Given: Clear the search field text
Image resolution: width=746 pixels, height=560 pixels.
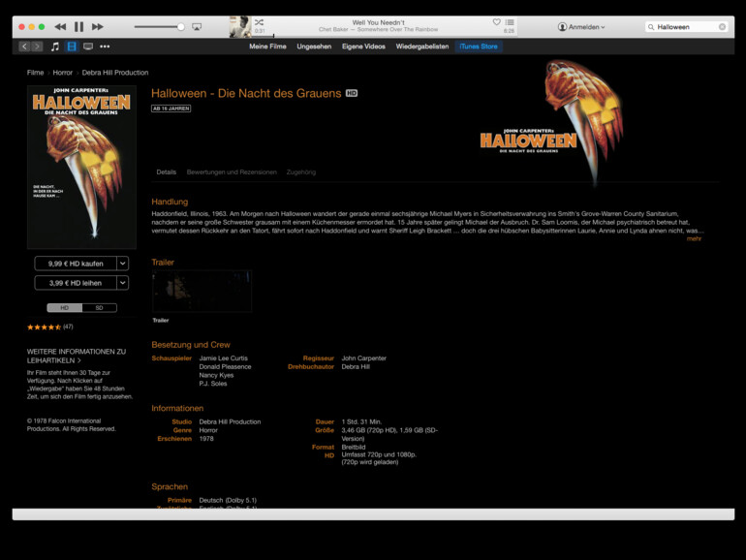Looking at the screenshot, I should (722, 27).
